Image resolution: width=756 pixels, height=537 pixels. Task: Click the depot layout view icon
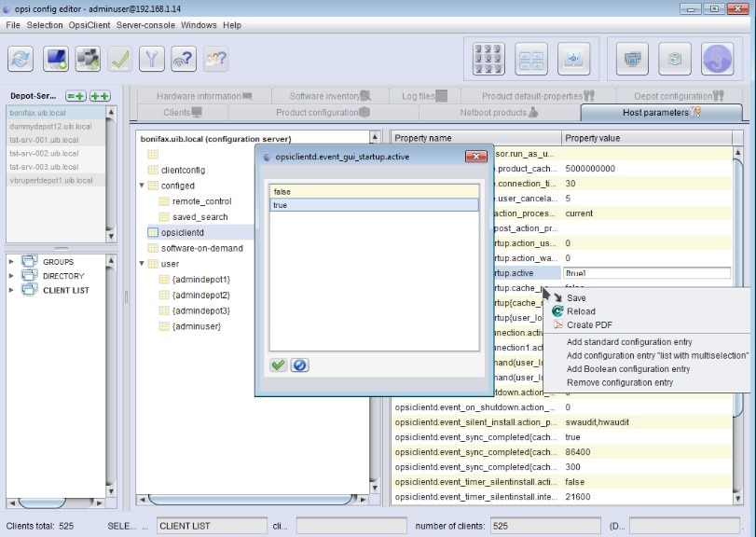(530, 59)
